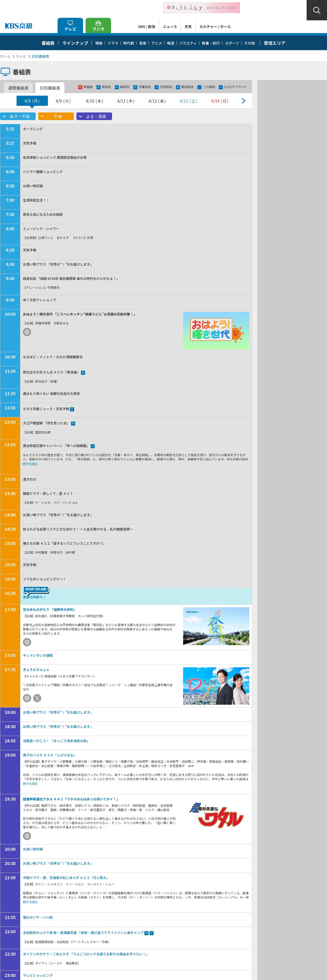Click globe icon under 超魔神英雄伝ワタル
This screenshot has height=980, width=327.
(27, 836)
